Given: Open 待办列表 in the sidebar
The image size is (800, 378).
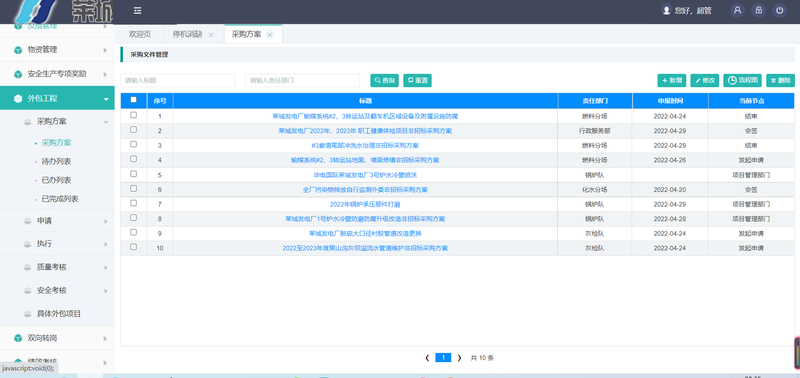Looking at the screenshot, I should 56,162.
